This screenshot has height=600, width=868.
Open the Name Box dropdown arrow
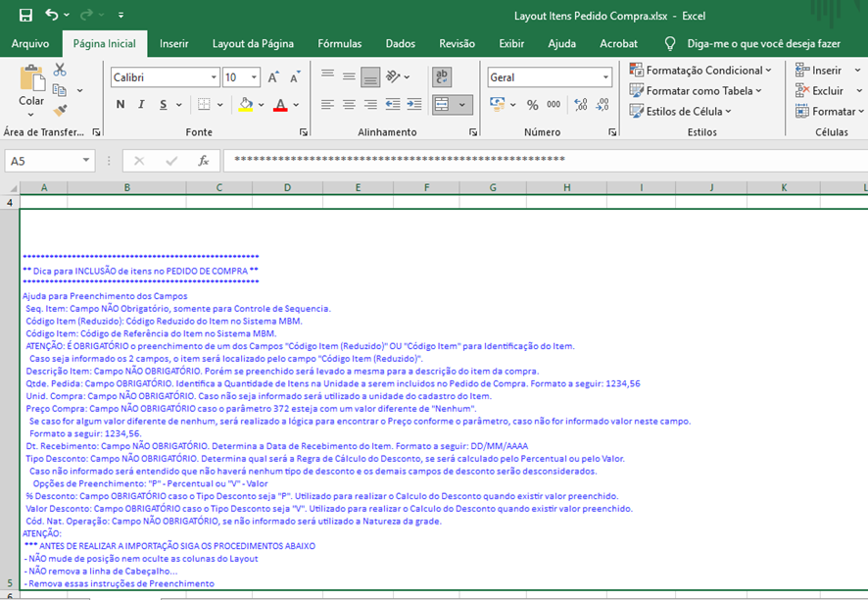[87, 161]
